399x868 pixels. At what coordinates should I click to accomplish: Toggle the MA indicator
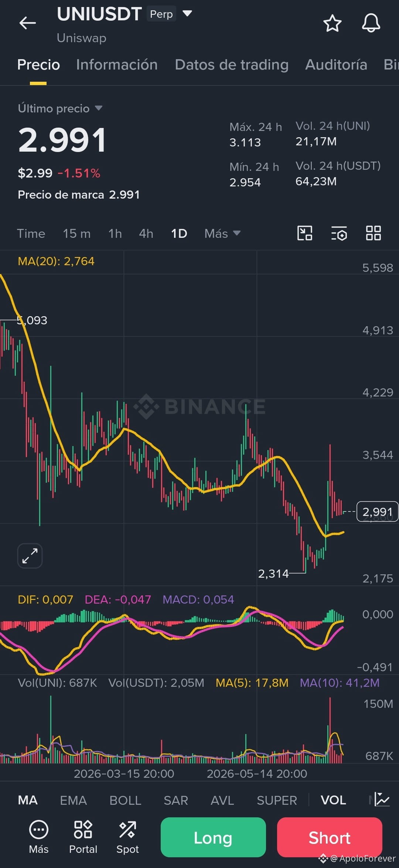pyautogui.click(x=28, y=800)
